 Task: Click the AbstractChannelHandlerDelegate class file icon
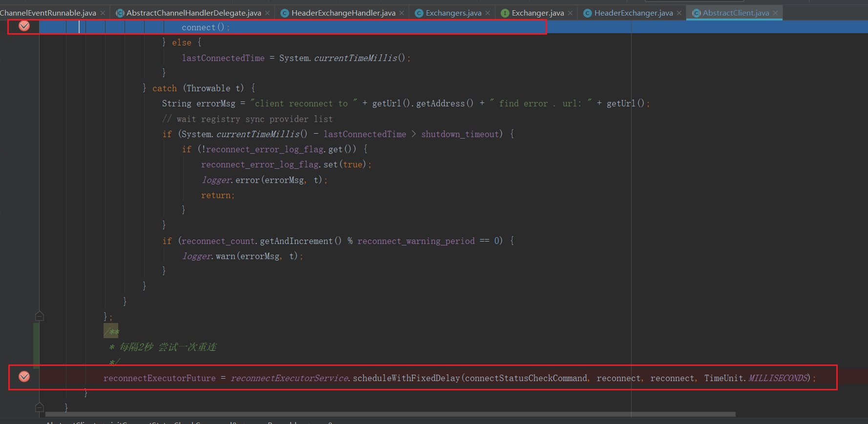click(120, 13)
